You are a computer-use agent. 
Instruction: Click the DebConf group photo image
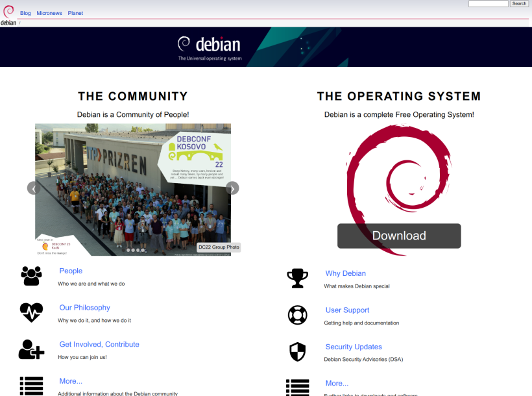click(x=133, y=190)
